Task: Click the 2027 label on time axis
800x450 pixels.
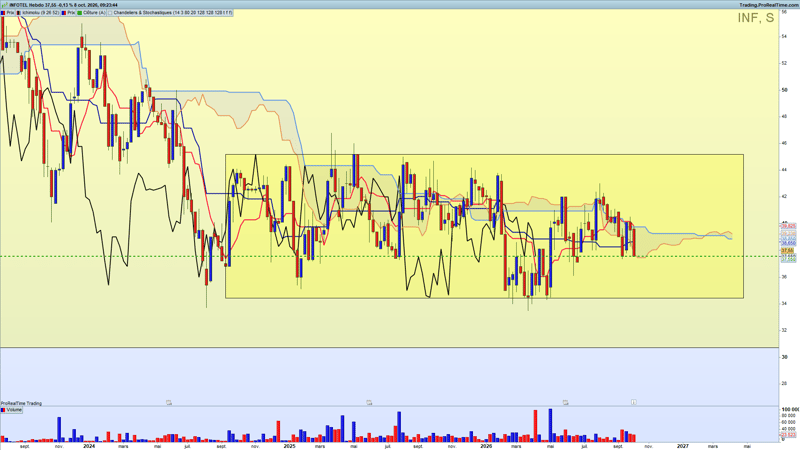Action: coord(683,446)
